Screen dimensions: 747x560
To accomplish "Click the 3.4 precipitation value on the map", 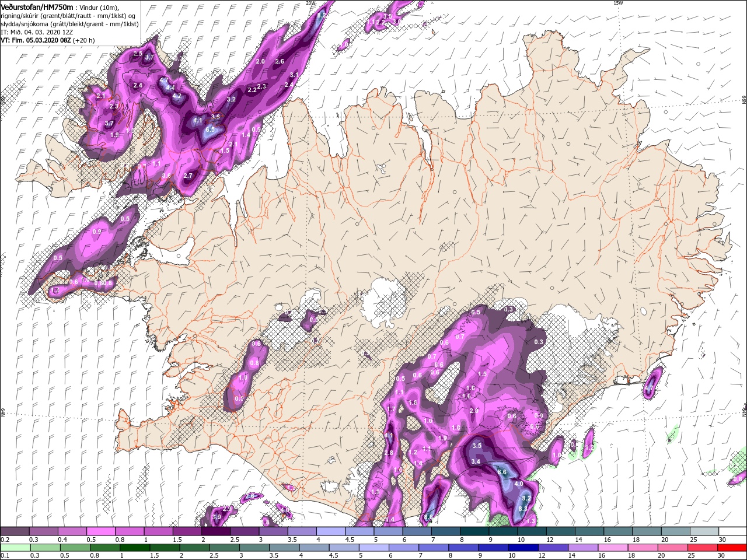I will 476,461.
